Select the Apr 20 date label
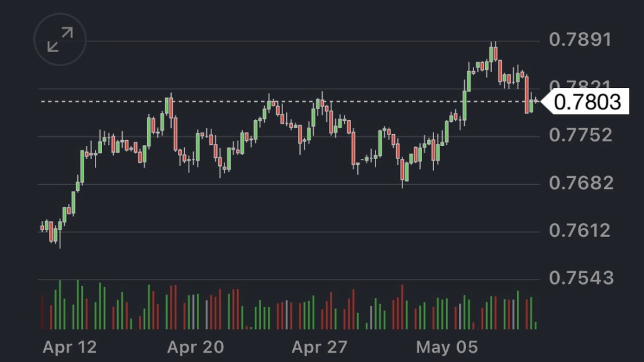This screenshot has width=644, height=362. (196, 347)
